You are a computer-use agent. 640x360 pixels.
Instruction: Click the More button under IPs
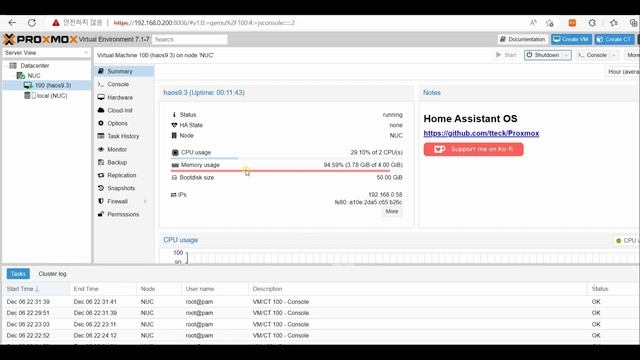click(392, 211)
